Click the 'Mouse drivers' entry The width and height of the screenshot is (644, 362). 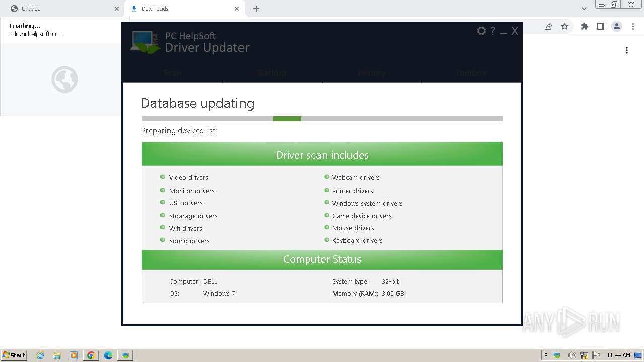353,228
